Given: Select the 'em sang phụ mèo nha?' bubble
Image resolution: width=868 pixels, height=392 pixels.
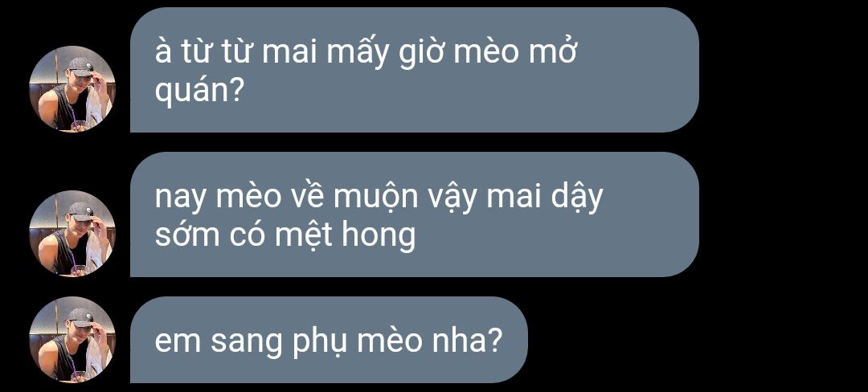Looking at the screenshot, I should 329,340.
